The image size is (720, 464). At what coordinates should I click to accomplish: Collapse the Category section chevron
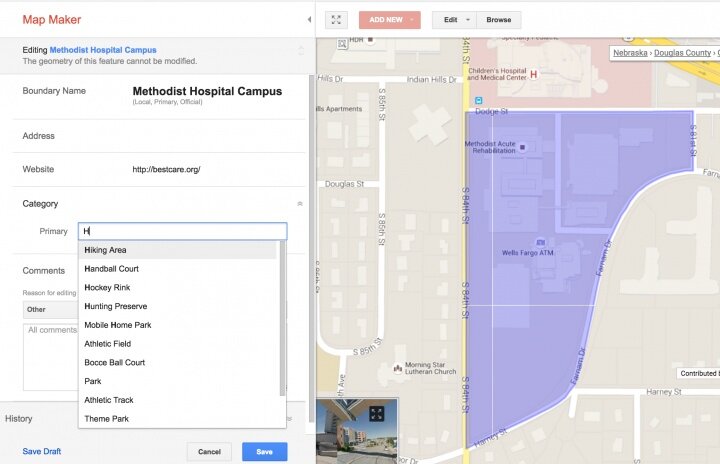pos(300,204)
